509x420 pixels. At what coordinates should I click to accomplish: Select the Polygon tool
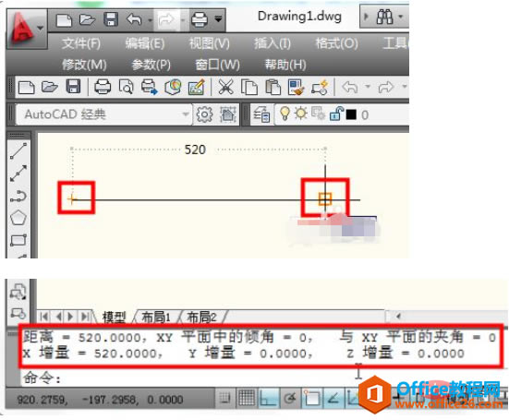click(18, 218)
